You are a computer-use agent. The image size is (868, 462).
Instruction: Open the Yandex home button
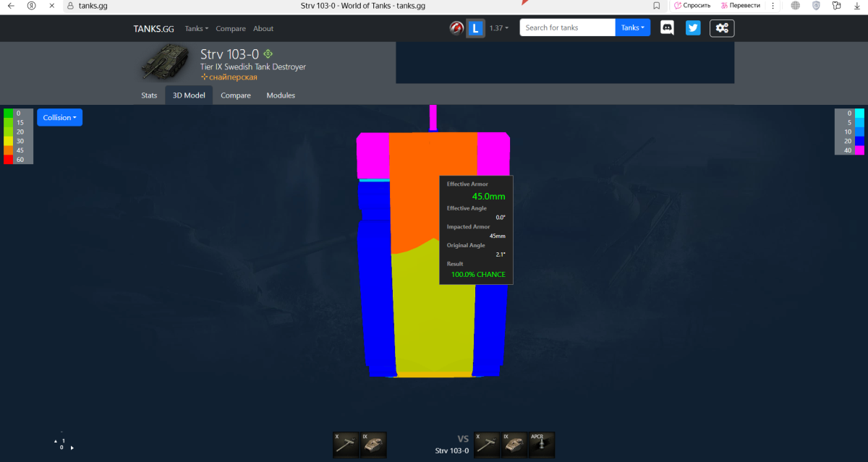click(31, 5)
